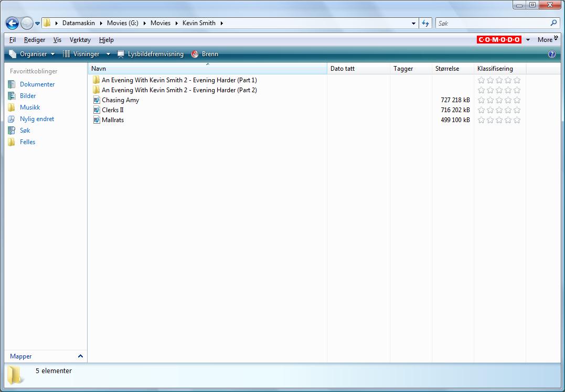Viewport: 565px width, 392px height.
Task: Rate Evening Harder (Part 1) four stars
Action: pos(508,80)
